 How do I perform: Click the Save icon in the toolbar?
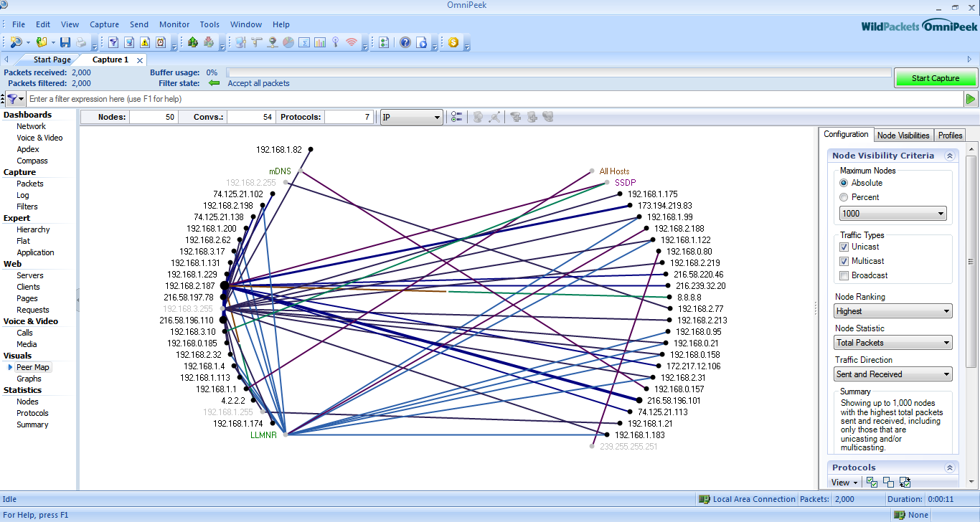pyautogui.click(x=65, y=42)
